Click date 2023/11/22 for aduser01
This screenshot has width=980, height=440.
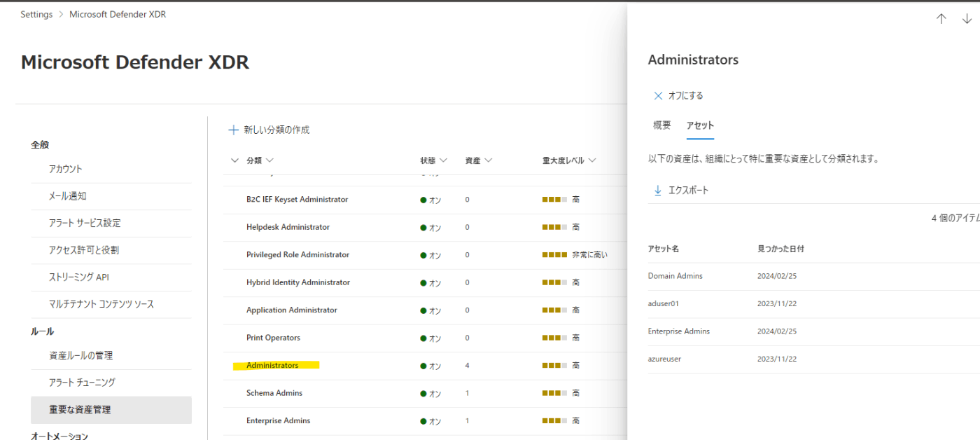pyautogui.click(x=777, y=303)
